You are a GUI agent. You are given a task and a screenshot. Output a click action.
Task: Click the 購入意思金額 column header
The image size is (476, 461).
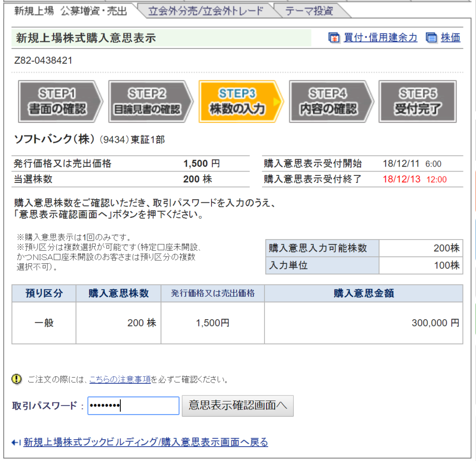364,293
